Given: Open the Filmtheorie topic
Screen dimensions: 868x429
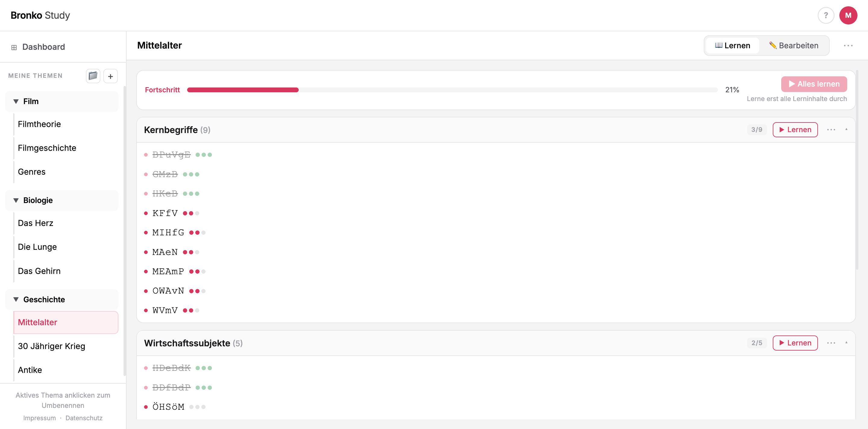Looking at the screenshot, I should [x=39, y=124].
